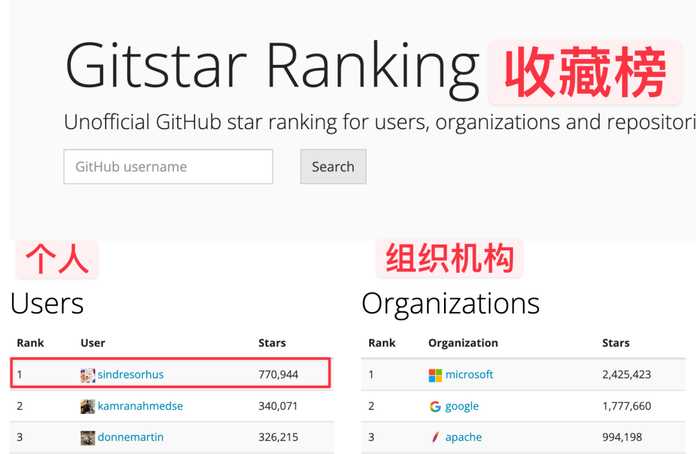This screenshot has width=696, height=454.
Task: Open the google organization link
Action: tap(462, 407)
